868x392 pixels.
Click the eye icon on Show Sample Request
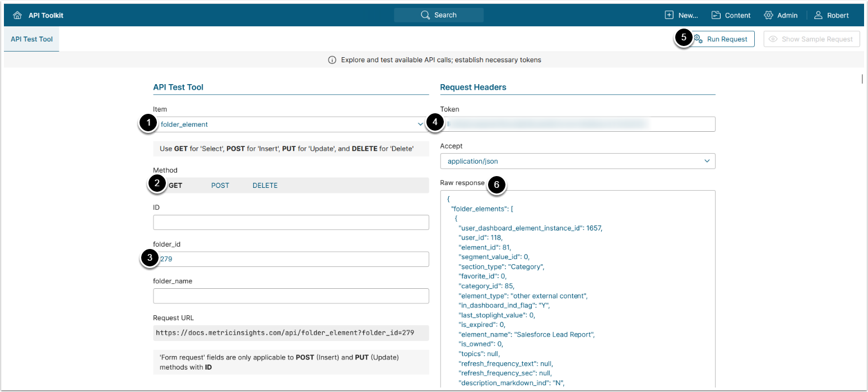tap(773, 39)
